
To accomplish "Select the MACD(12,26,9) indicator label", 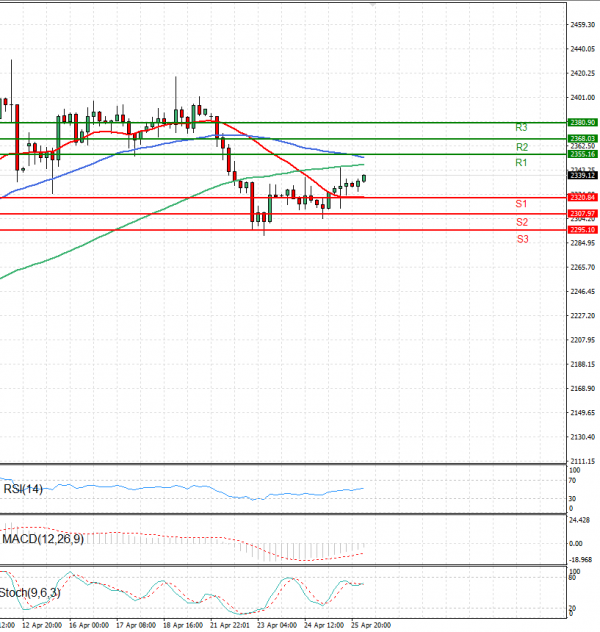I will pyautogui.click(x=43, y=539).
